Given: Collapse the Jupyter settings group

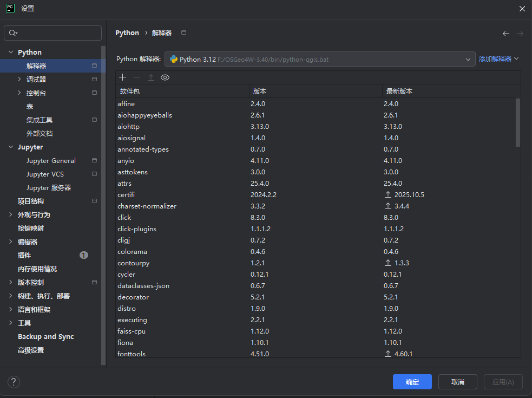Looking at the screenshot, I should pyautogui.click(x=11, y=147).
